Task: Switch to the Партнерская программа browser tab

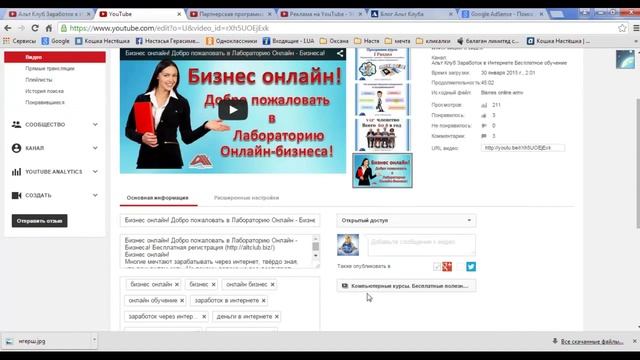Action: [231, 14]
